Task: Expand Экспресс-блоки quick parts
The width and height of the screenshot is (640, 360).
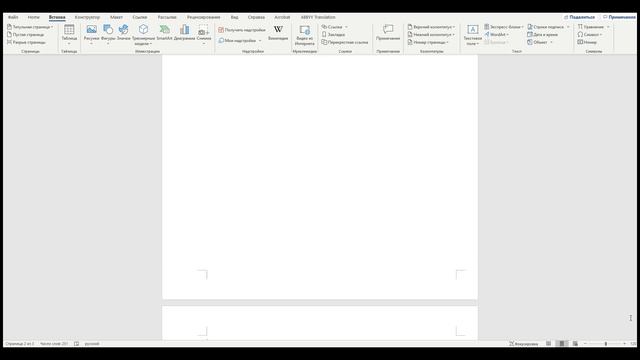Action: (x=504, y=27)
